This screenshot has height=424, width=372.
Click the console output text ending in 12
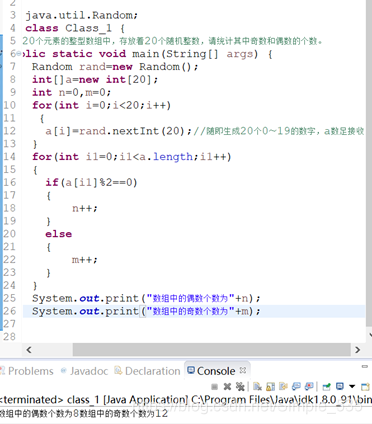83,414
